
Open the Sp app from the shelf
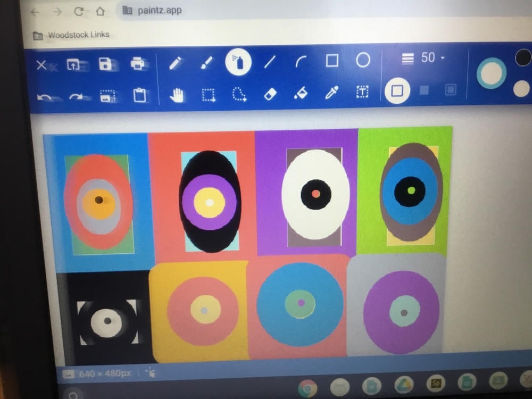436,383
